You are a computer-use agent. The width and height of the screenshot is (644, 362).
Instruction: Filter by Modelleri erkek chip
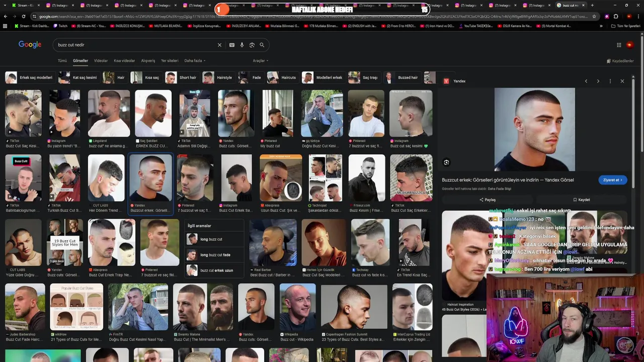click(323, 77)
